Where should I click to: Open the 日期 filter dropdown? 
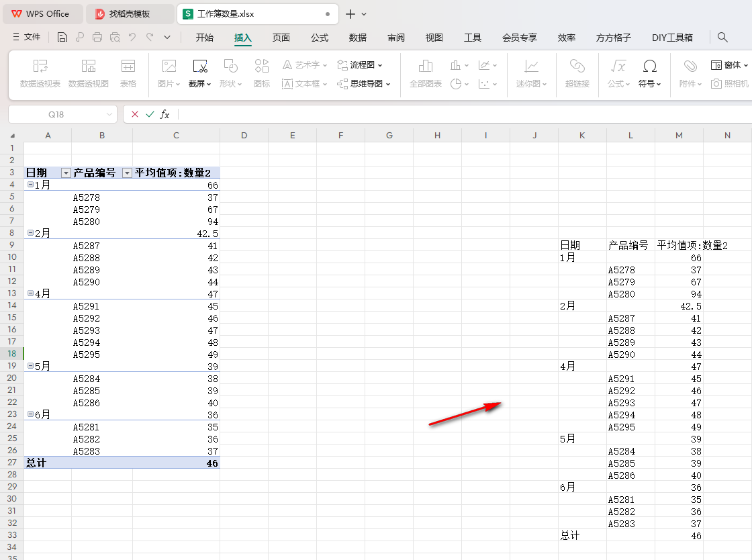click(66, 173)
